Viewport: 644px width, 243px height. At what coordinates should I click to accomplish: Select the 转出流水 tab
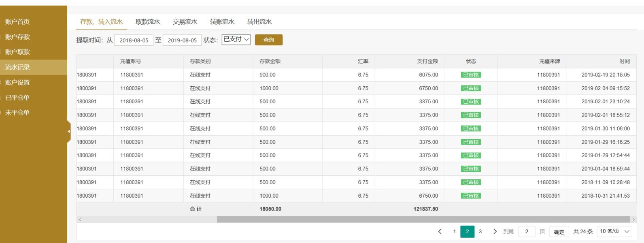click(259, 22)
